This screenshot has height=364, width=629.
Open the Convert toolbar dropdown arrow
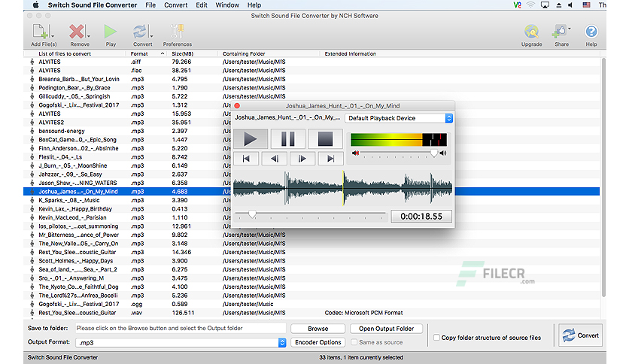click(151, 36)
